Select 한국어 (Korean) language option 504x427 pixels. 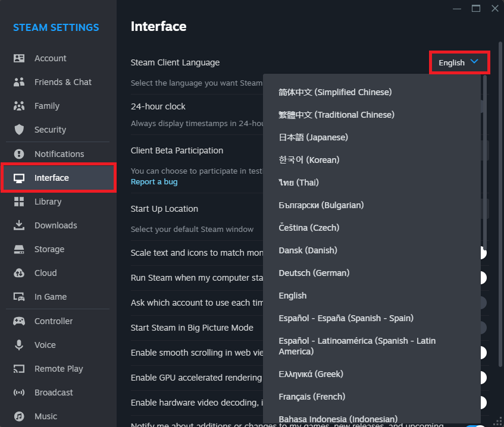click(x=309, y=159)
